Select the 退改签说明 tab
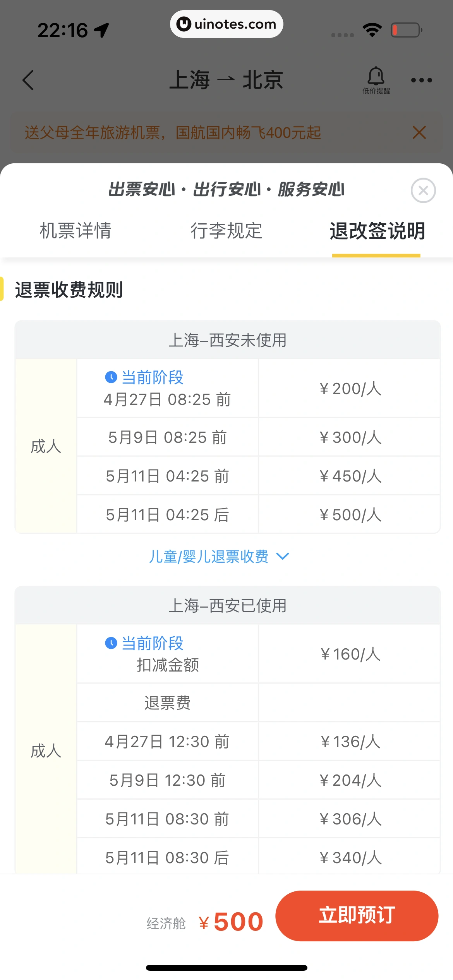Image resolution: width=453 pixels, height=980 pixels. pyautogui.click(x=377, y=231)
